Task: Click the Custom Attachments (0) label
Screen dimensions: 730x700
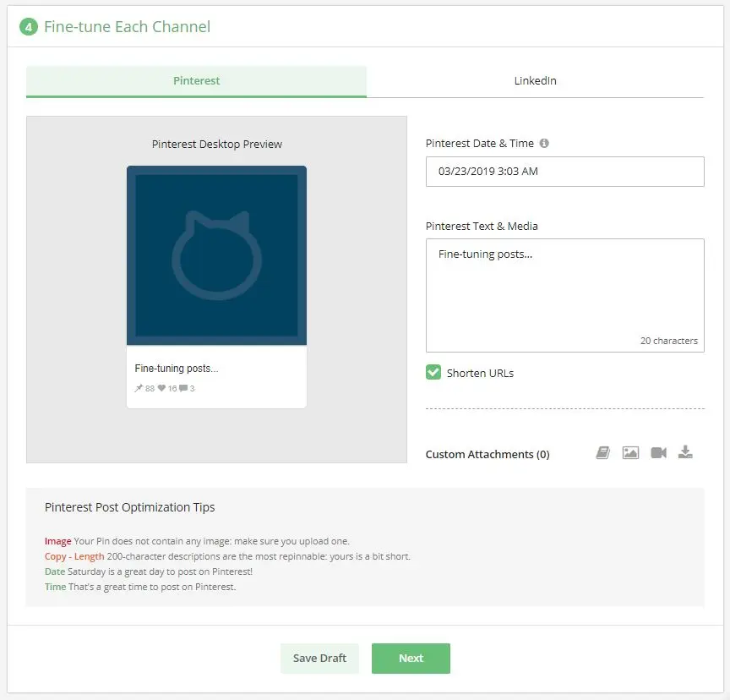Action: point(488,455)
